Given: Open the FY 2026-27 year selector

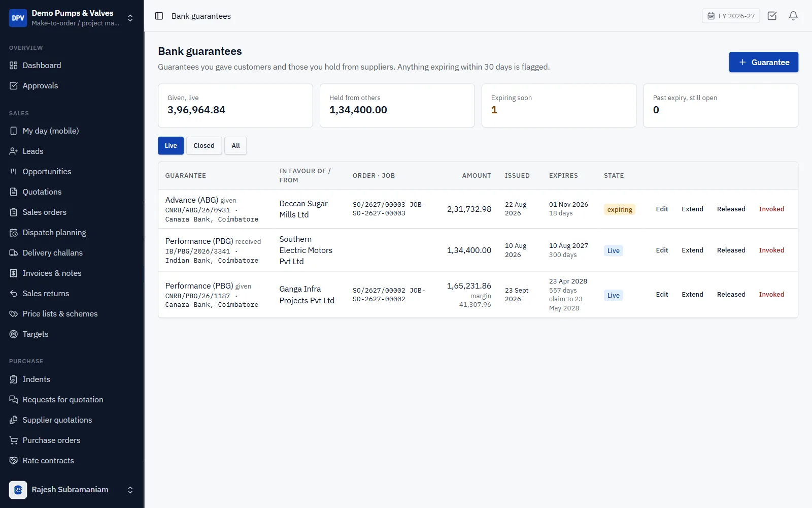Looking at the screenshot, I should [x=731, y=16].
